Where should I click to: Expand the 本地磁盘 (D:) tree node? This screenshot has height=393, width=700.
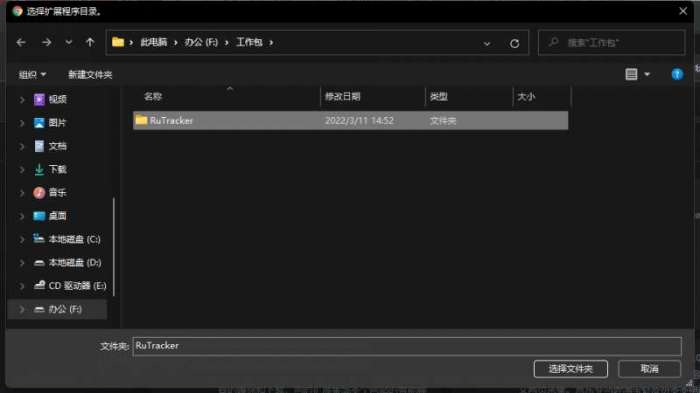(21, 263)
